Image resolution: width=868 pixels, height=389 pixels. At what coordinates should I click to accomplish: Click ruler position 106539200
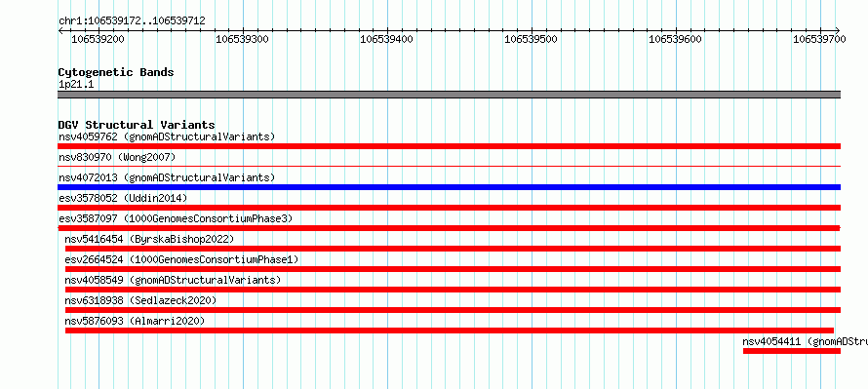(x=98, y=39)
